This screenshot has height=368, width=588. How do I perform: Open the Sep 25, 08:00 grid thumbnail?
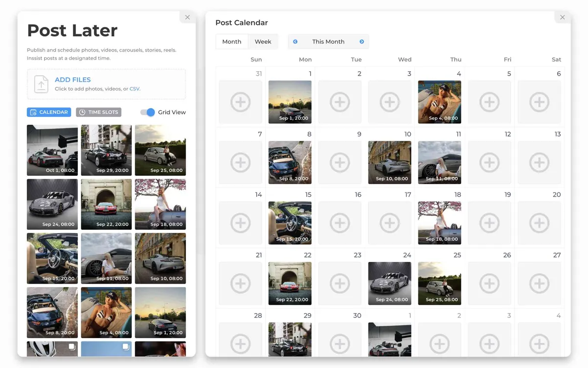tap(160, 150)
